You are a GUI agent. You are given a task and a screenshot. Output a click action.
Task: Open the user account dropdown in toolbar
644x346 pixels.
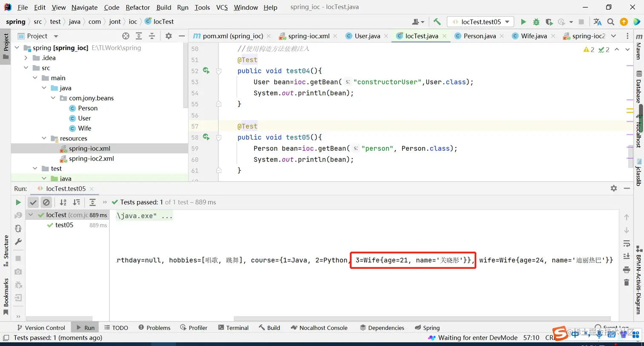tap(418, 22)
